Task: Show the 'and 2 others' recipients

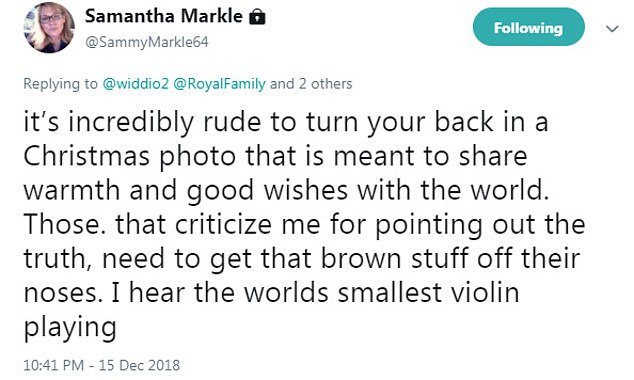Action: 311,84
